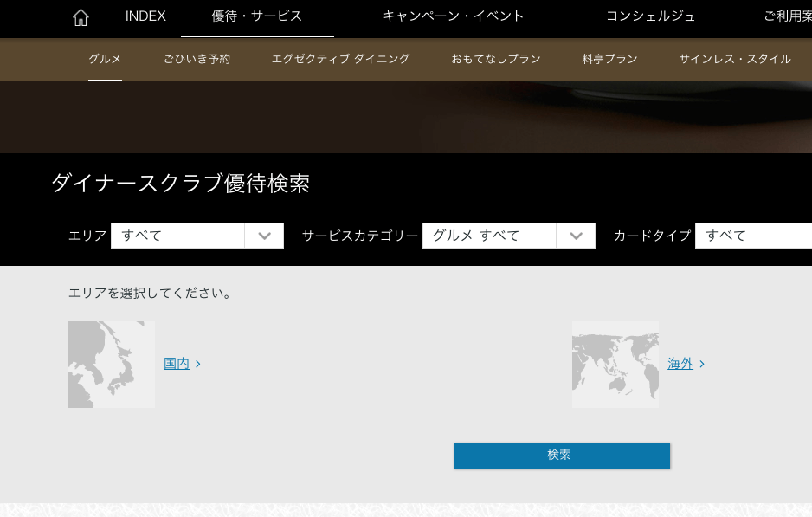The image size is (812, 517).
Task: Select the 優待・サービス tab
Action: click(x=257, y=16)
